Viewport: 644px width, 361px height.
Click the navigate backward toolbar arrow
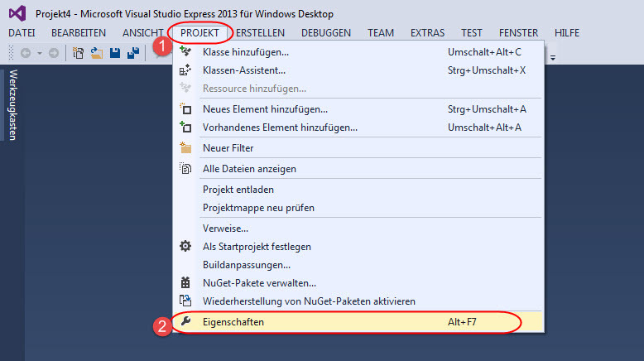[26, 53]
